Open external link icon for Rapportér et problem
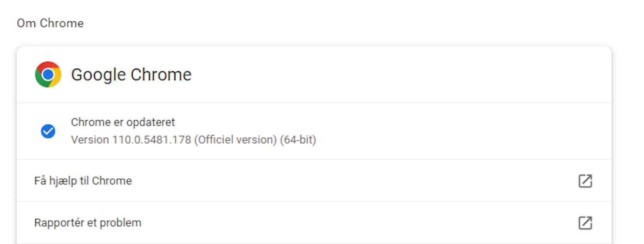Image resolution: width=644 pixels, height=244 pixels. pyautogui.click(x=585, y=223)
